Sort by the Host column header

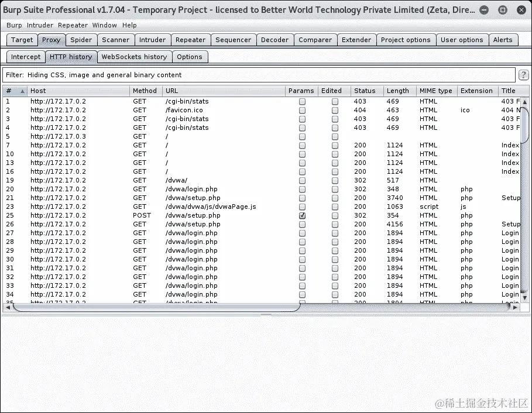[x=78, y=91]
